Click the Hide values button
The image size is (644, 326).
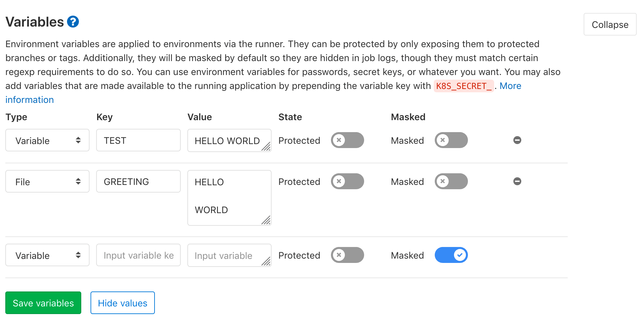(x=122, y=303)
